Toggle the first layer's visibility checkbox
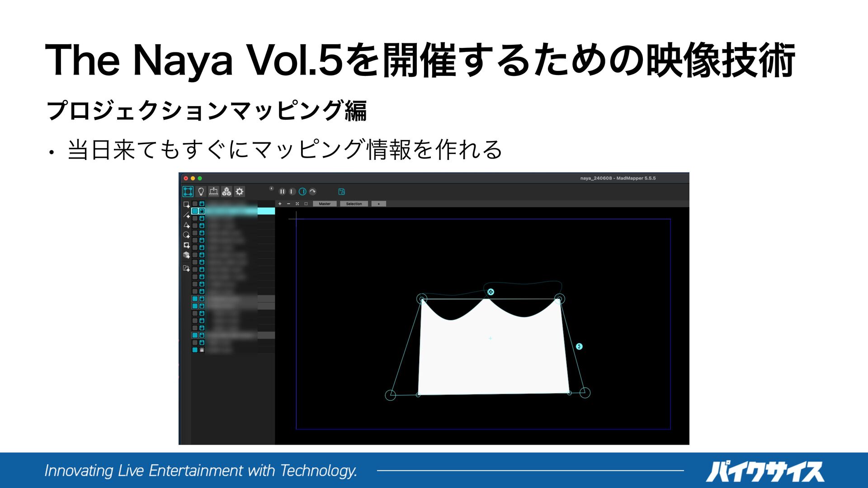The width and height of the screenshot is (868, 488). tap(195, 204)
